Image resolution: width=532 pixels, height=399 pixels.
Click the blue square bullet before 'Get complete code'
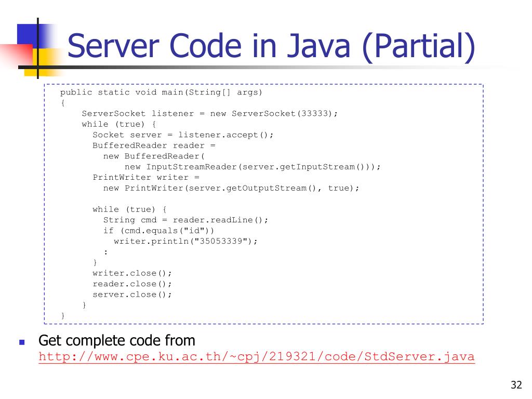(x=22, y=342)
